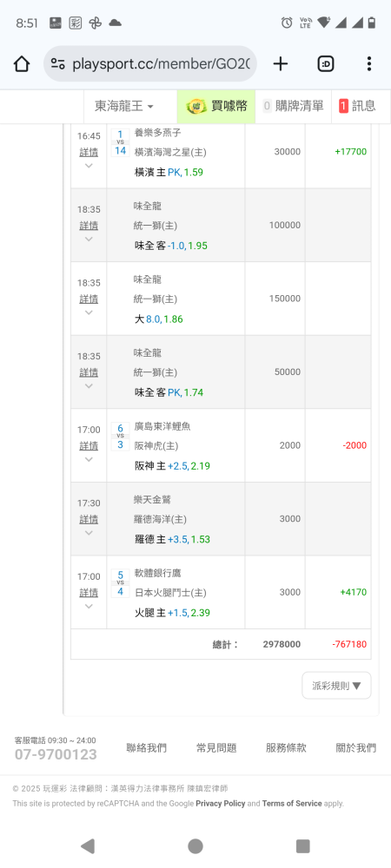This screenshot has height=868, width=391.
Task: Open the 訊息 messages tab
Action: [x=357, y=106]
